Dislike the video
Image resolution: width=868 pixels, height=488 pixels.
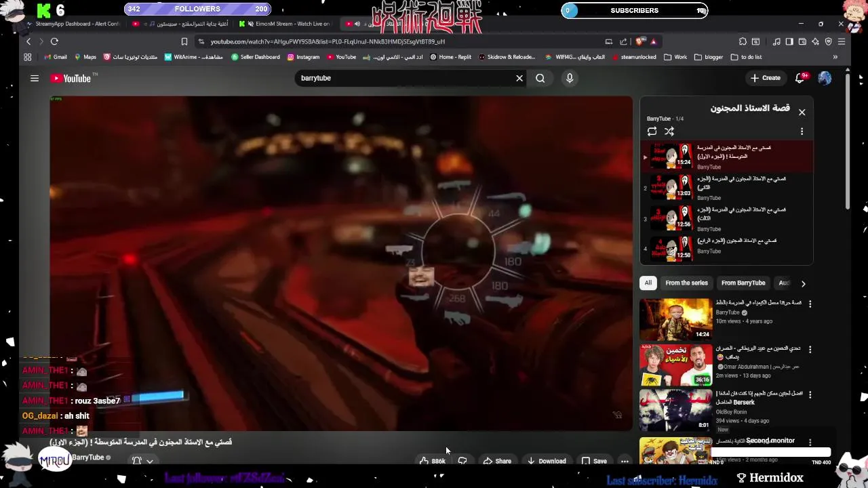462,461
